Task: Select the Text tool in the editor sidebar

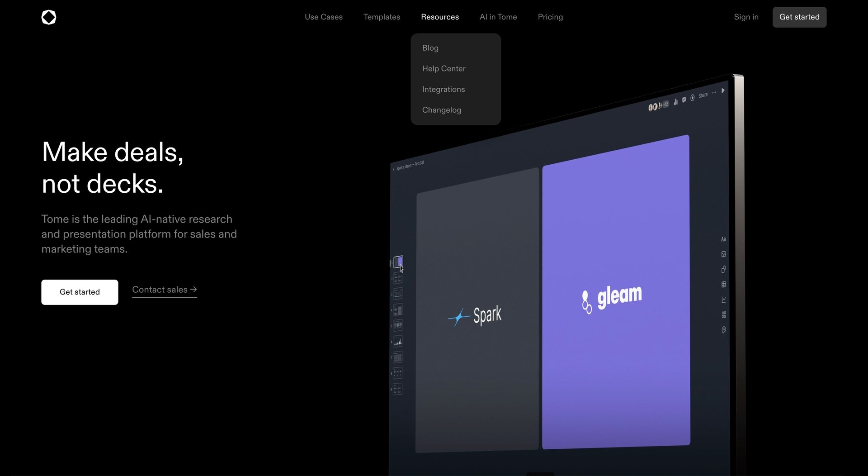Action: (x=723, y=239)
